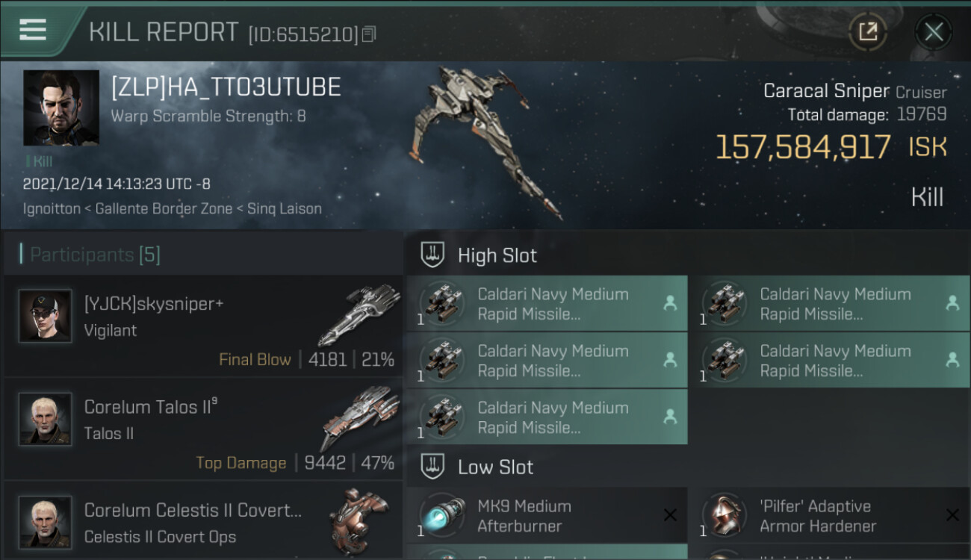Screen dimensions: 971x560
Task: Select the MK9 Medium Afterburner module icon
Action: (442, 516)
